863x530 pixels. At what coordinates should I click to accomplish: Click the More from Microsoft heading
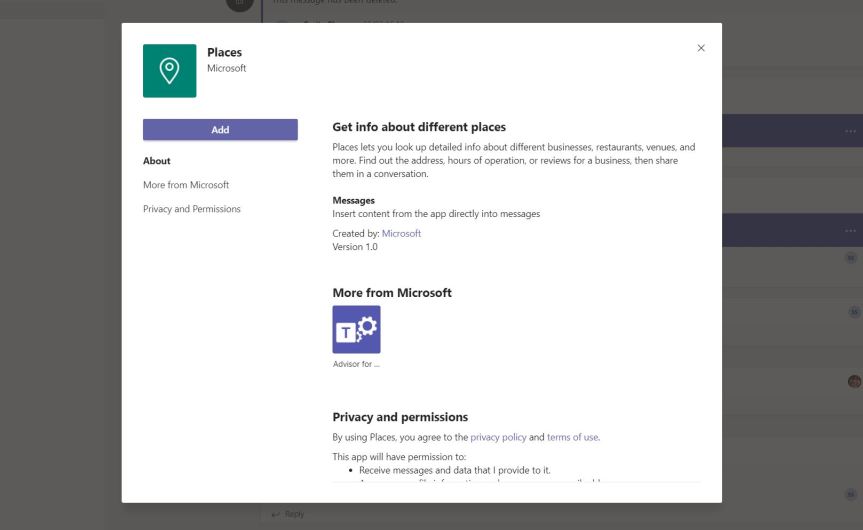pos(392,293)
